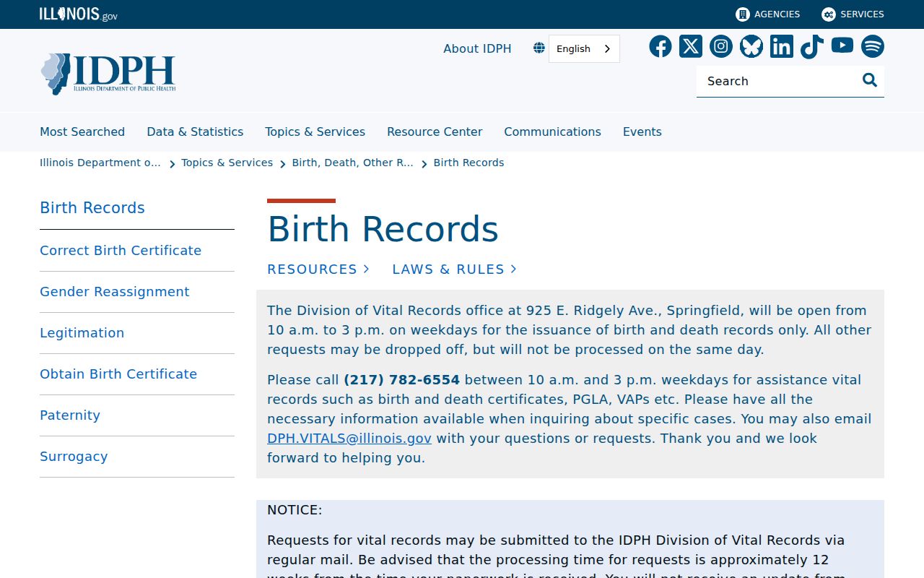Click the DPH.VITALS@illinois.gov email link
924x578 pixels.
[x=349, y=438]
